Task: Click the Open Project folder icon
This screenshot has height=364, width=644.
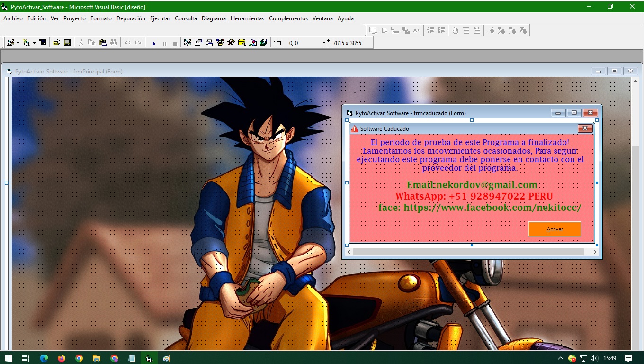Action: pos(56,43)
